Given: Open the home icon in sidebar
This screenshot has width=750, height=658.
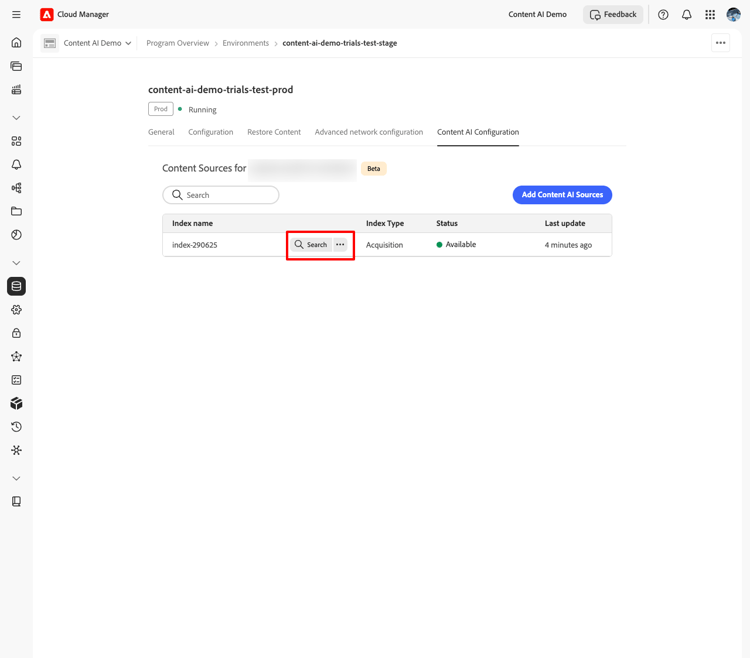Looking at the screenshot, I should click(x=16, y=43).
